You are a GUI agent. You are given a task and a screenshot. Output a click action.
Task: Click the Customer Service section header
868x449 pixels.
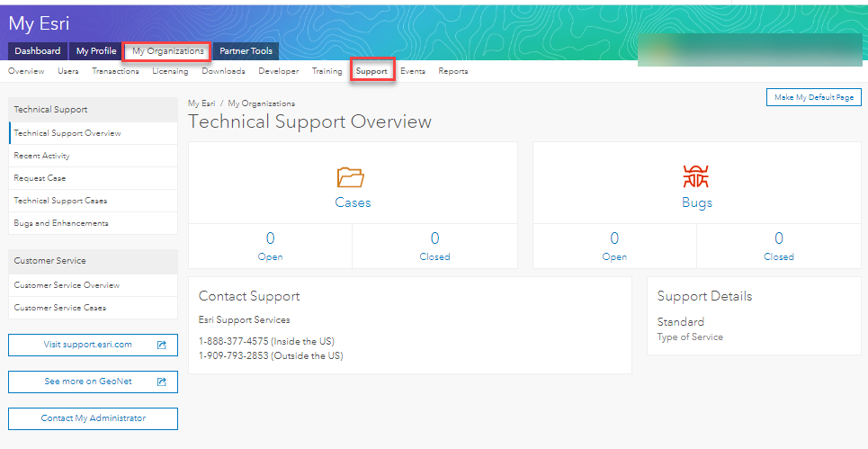click(x=93, y=261)
